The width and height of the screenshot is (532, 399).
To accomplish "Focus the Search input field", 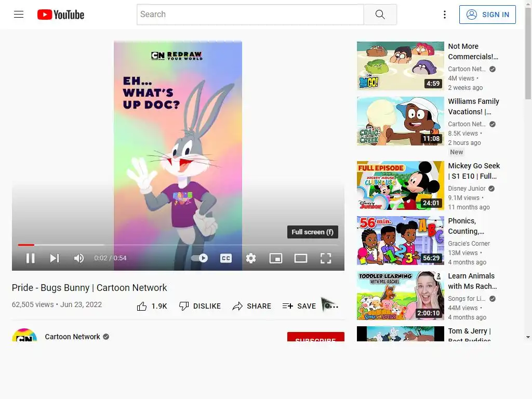I will click(250, 14).
